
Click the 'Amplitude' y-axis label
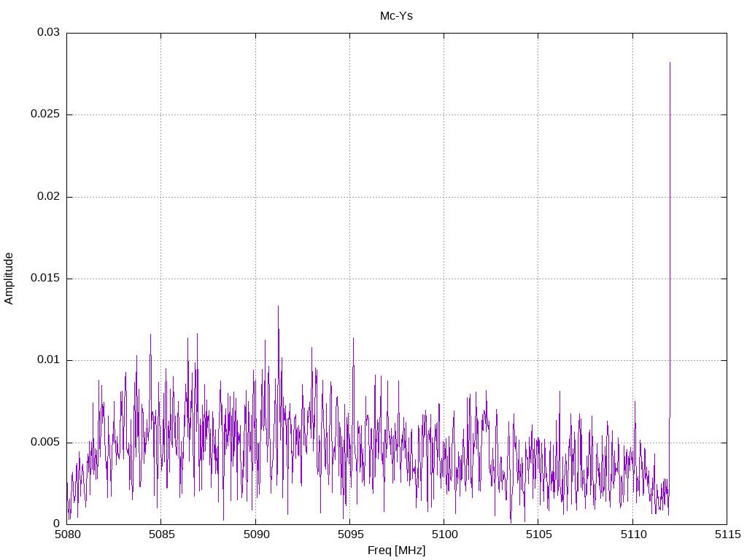coord(9,279)
